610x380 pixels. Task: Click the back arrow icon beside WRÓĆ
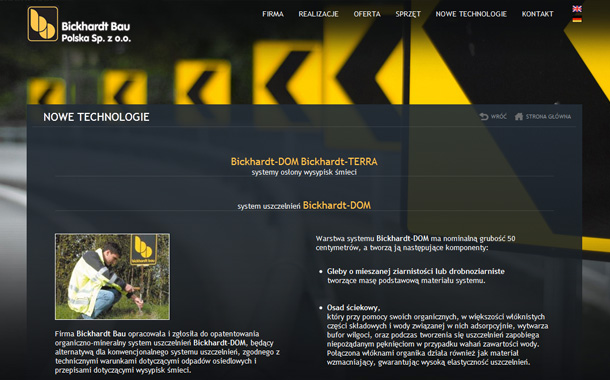(x=484, y=116)
